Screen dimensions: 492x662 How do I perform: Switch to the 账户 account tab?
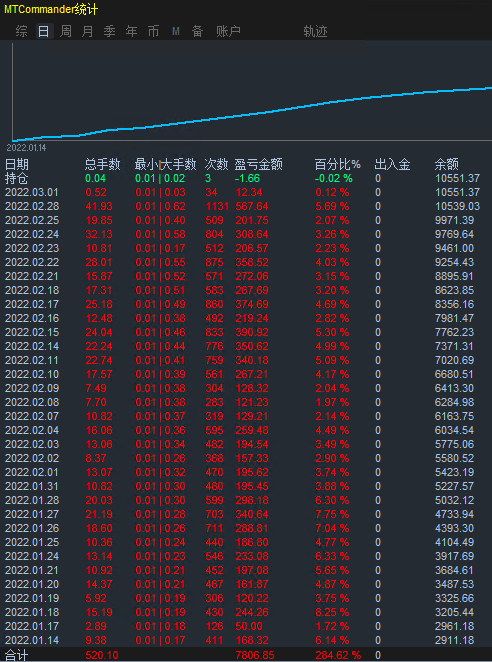pyautogui.click(x=228, y=31)
